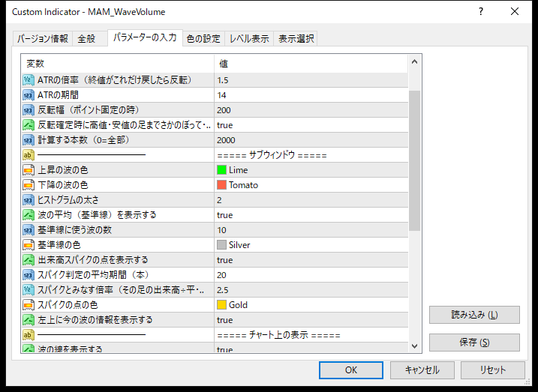
Task: Click the 値 column header
Action: (x=311, y=64)
